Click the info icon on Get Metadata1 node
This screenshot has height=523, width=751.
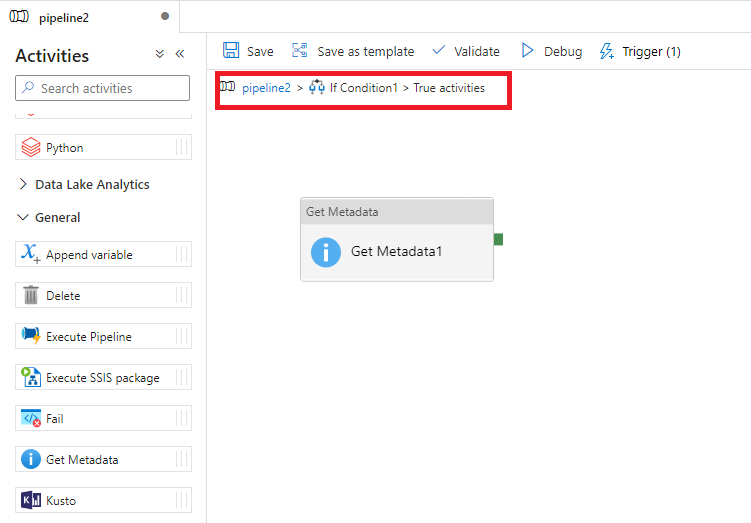(x=326, y=252)
